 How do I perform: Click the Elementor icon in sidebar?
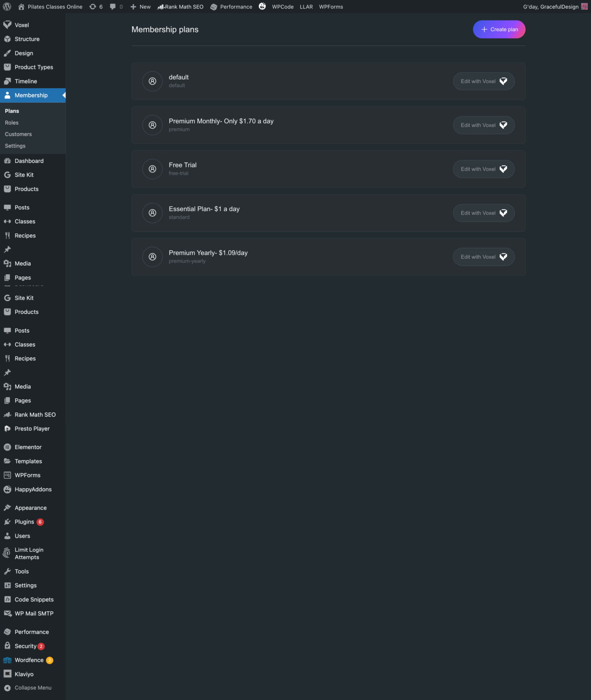[x=7, y=447]
